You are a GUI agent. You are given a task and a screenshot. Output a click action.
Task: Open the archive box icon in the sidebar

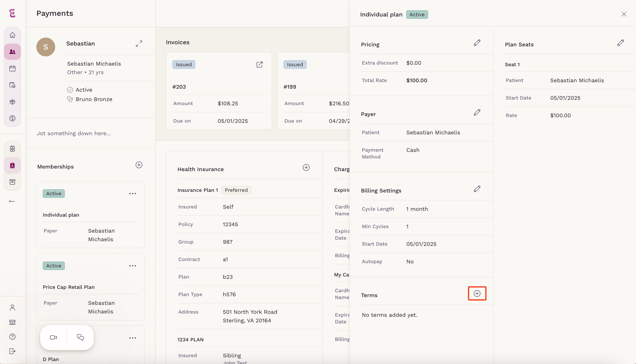pos(12,182)
